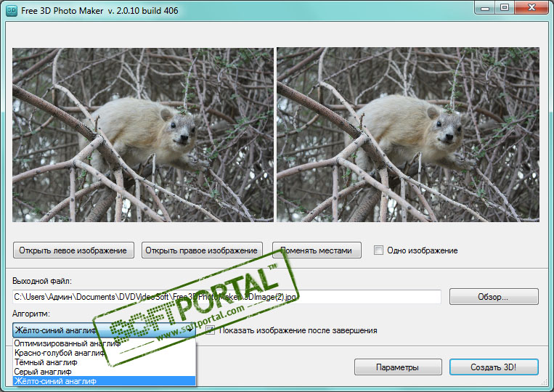Open left image via Открыть левое изображение

(x=73, y=250)
